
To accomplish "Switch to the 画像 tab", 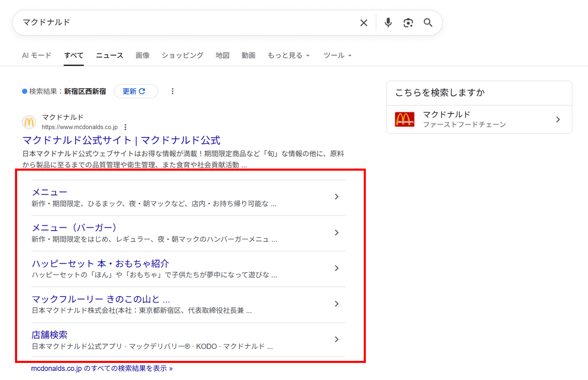I will click(142, 55).
